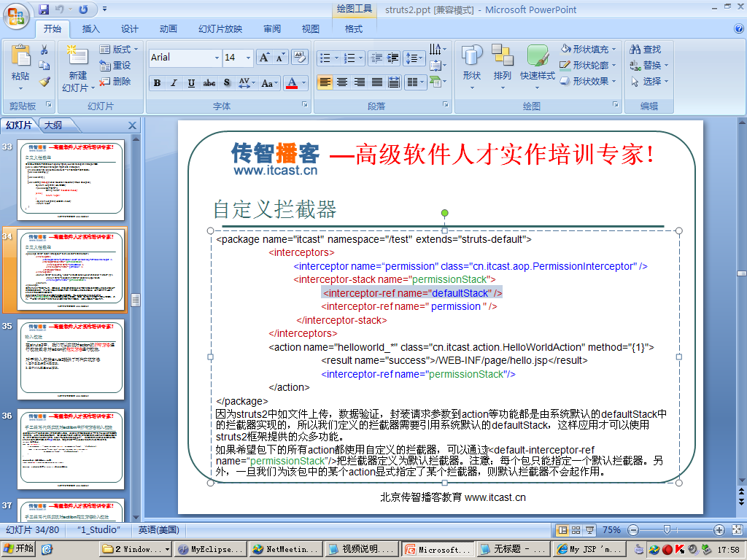Open Shape Effects options
The height and width of the screenshot is (560, 747).
click(x=588, y=82)
